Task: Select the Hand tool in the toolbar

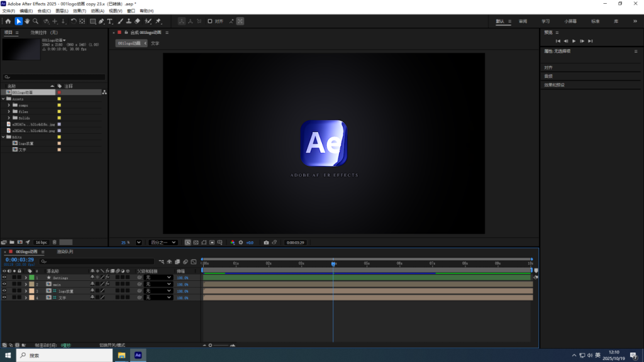Action: (x=27, y=21)
